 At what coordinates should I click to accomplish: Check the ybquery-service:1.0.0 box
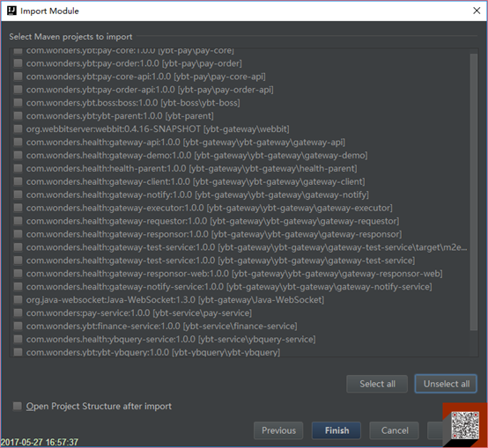(x=18, y=339)
